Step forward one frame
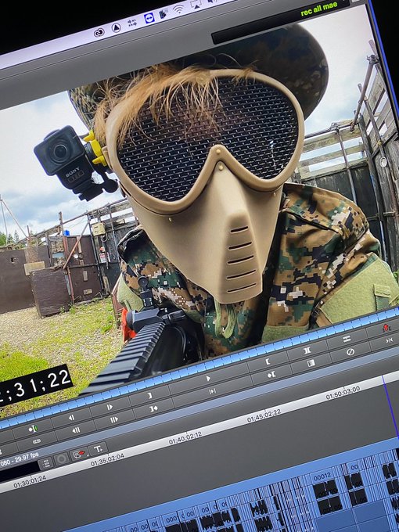Viewport: 399px width, 532px height. pyautogui.click(x=110, y=407)
